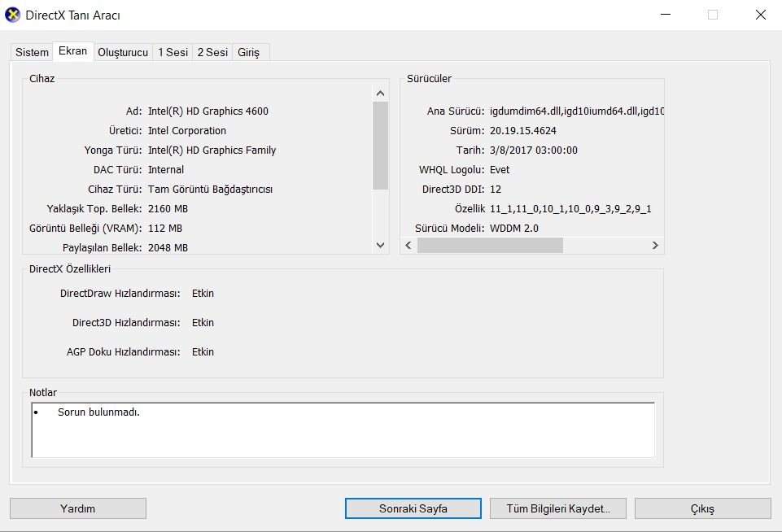Click Direct3D Hızlandırması Etkin value
This screenshot has width=782, height=532.
click(203, 323)
